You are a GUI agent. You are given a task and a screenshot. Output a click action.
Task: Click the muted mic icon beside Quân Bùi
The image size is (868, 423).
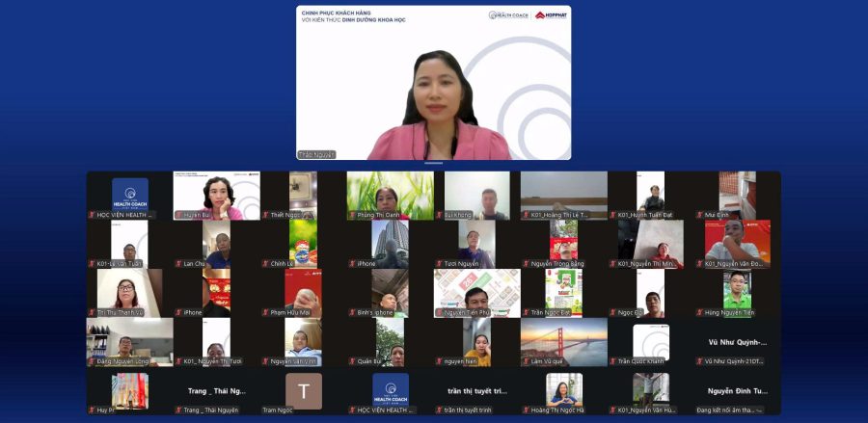(353, 361)
